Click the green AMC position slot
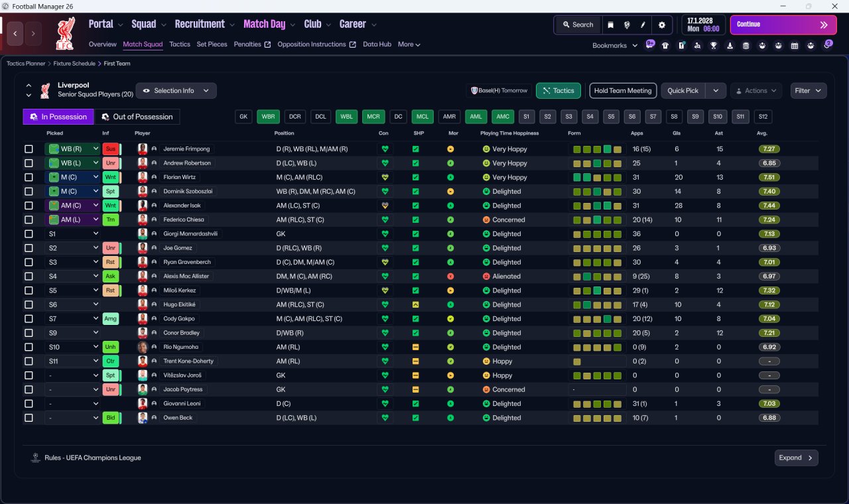The width and height of the screenshot is (849, 504). [503, 117]
